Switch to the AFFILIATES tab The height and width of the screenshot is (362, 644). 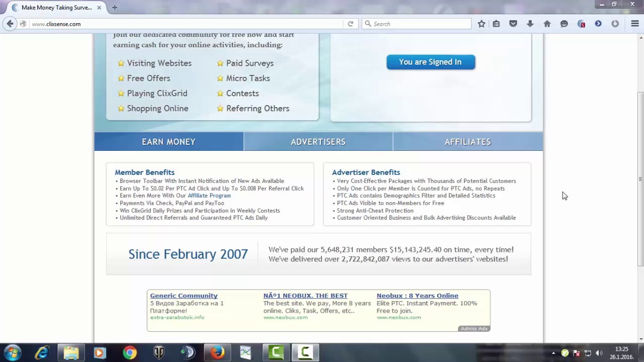pyautogui.click(x=467, y=142)
